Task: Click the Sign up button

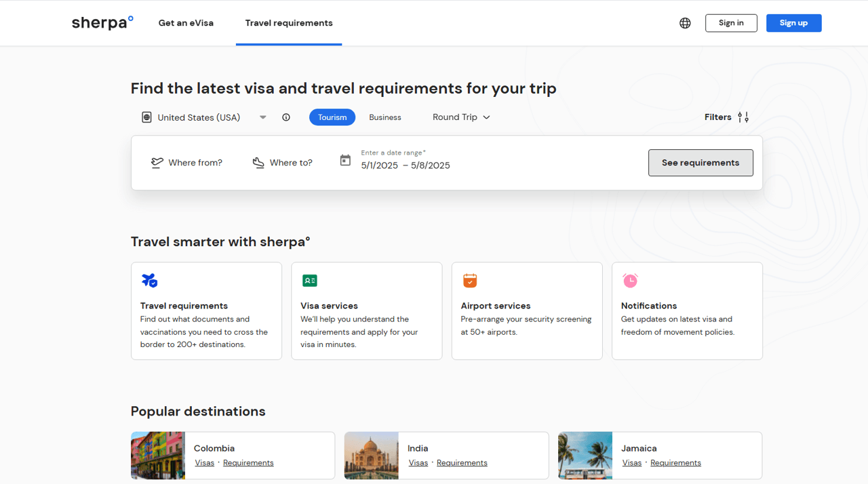Action: (793, 23)
